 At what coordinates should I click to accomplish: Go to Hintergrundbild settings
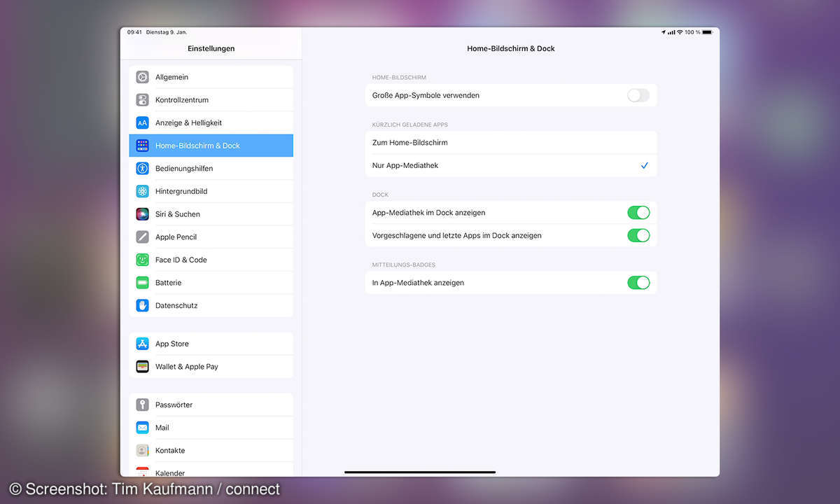211,191
